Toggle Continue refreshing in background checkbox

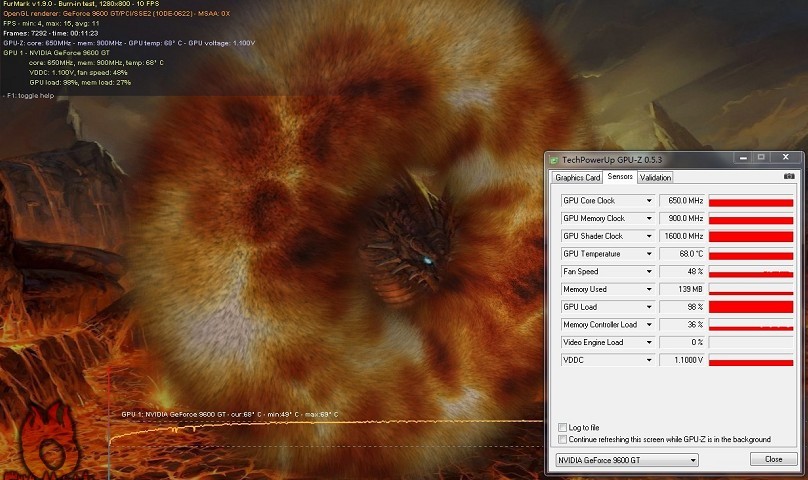562,439
